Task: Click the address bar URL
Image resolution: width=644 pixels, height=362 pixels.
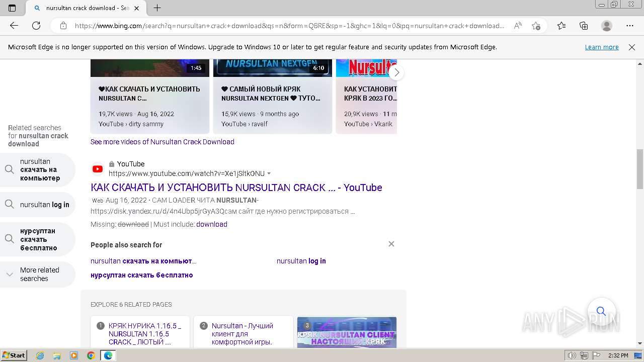Action: 289,26
